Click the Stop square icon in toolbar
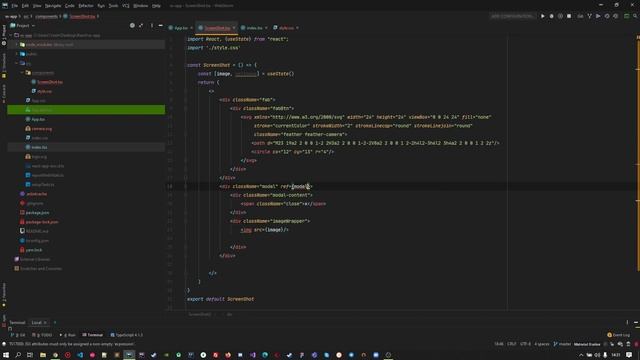Screen dimensions: 640x360 [x=569, y=16]
